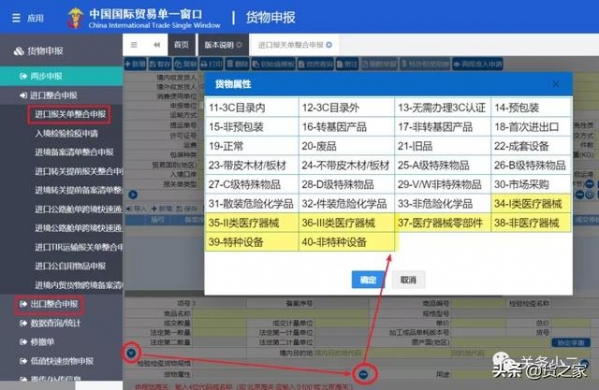This screenshot has width=599, height=390.
Task: Select option 35-II类医疗器械
Action: point(251,223)
